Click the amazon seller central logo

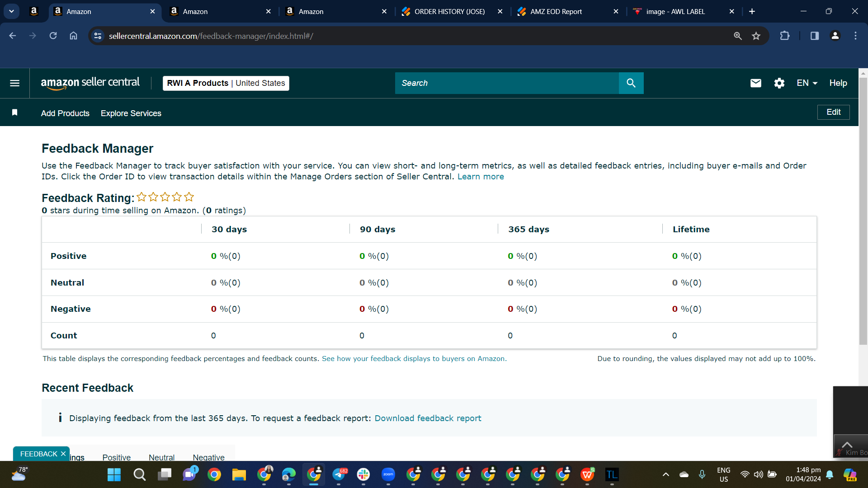(x=90, y=83)
